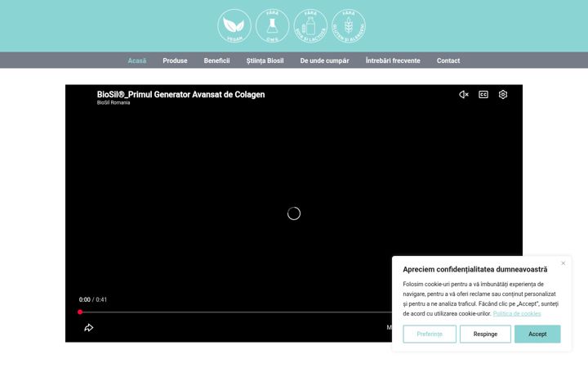
Task: Click the loading spinner in the video center
Action: [294, 213]
